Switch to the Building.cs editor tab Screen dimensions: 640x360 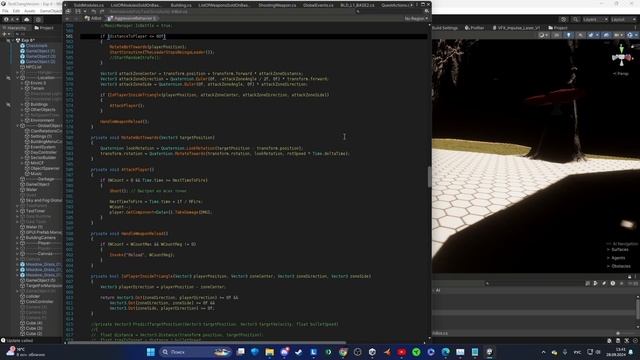click(x=181, y=5)
